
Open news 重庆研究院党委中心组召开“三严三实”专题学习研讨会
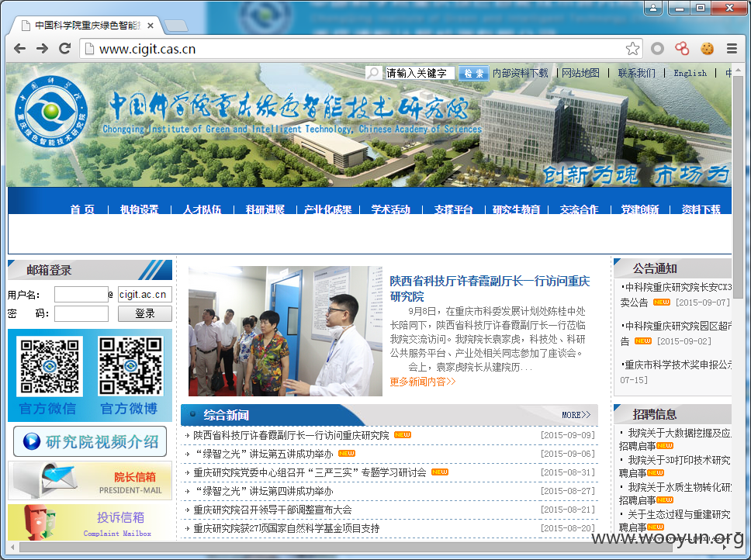coord(310,472)
